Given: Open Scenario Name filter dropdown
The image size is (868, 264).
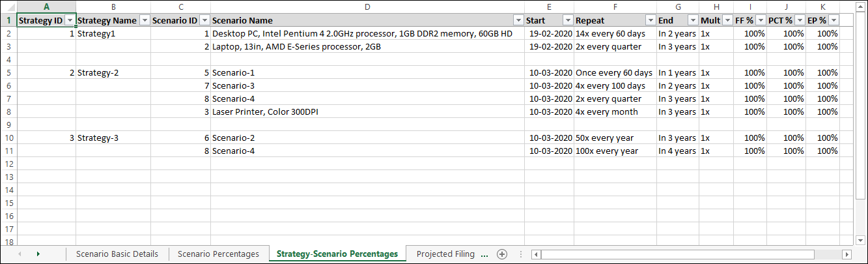Looking at the screenshot, I should click(518, 20).
